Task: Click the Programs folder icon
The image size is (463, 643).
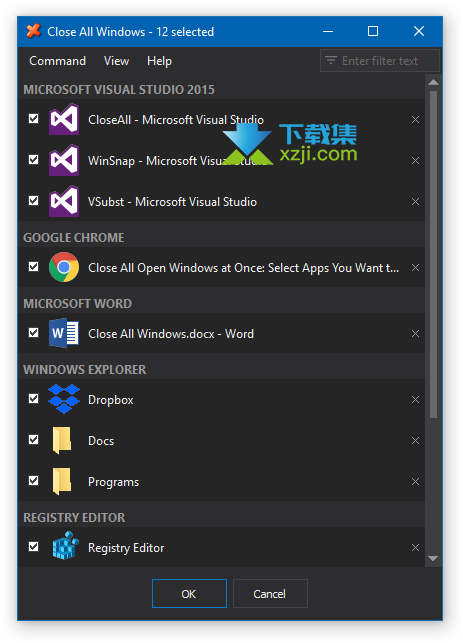Action: [x=62, y=481]
